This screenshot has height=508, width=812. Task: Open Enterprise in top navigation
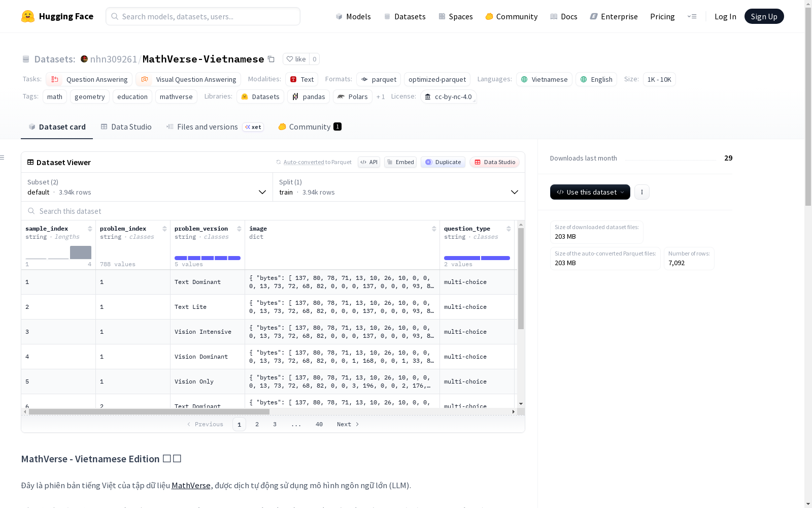point(614,16)
